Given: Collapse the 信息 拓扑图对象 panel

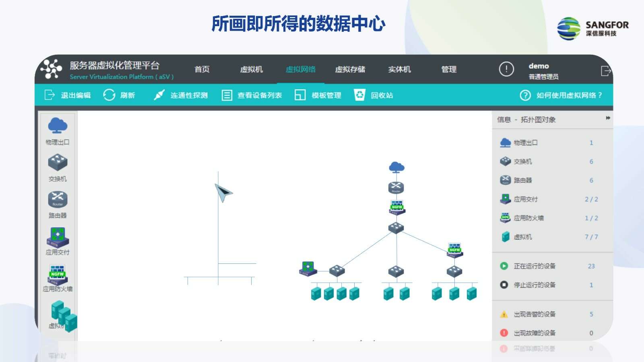Looking at the screenshot, I should [x=608, y=118].
